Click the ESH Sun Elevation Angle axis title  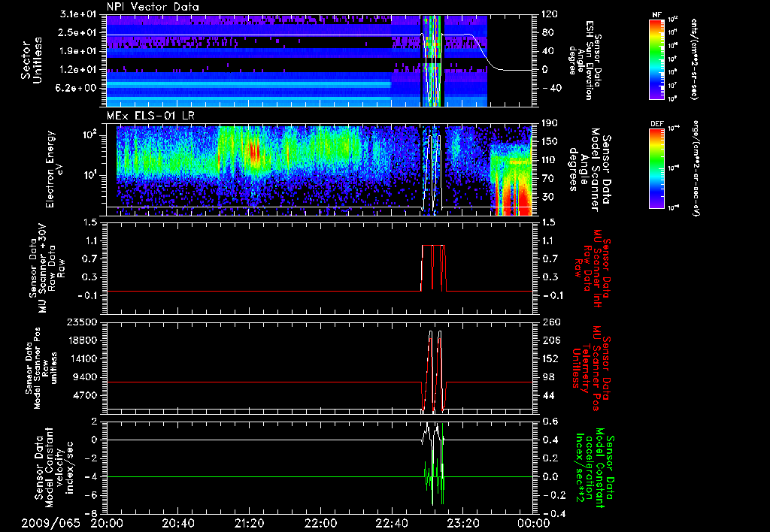584,60
